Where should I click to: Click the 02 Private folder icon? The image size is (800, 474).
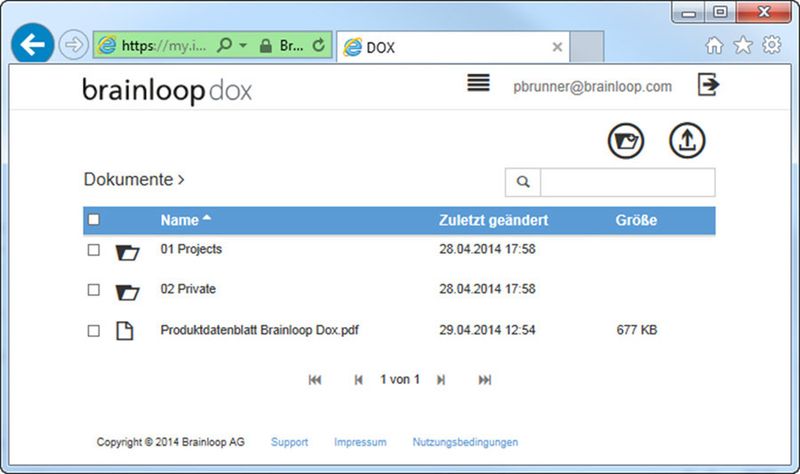point(128,292)
